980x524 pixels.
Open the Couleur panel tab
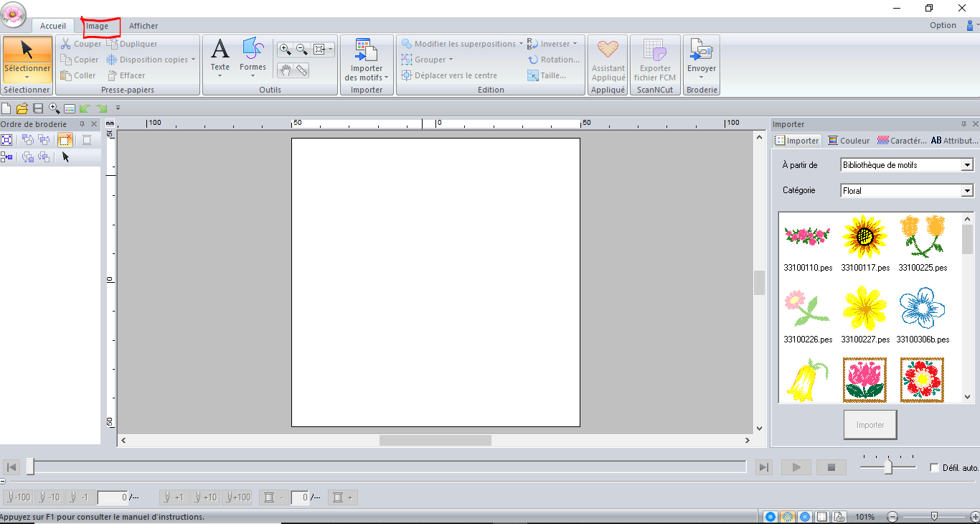pyautogui.click(x=849, y=141)
